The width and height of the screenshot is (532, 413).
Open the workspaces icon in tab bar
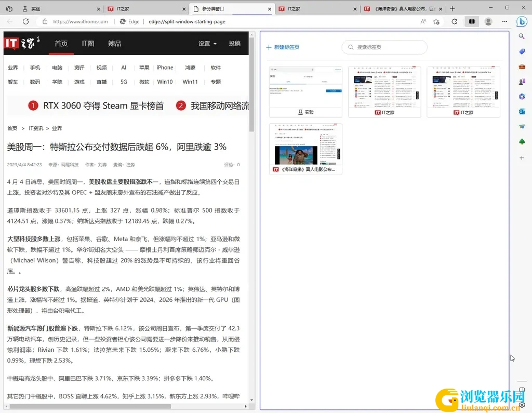click(x=9, y=9)
